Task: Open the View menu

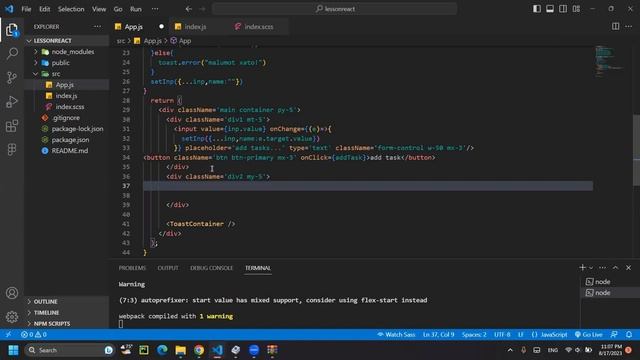Action: pyautogui.click(x=99, y=9)
